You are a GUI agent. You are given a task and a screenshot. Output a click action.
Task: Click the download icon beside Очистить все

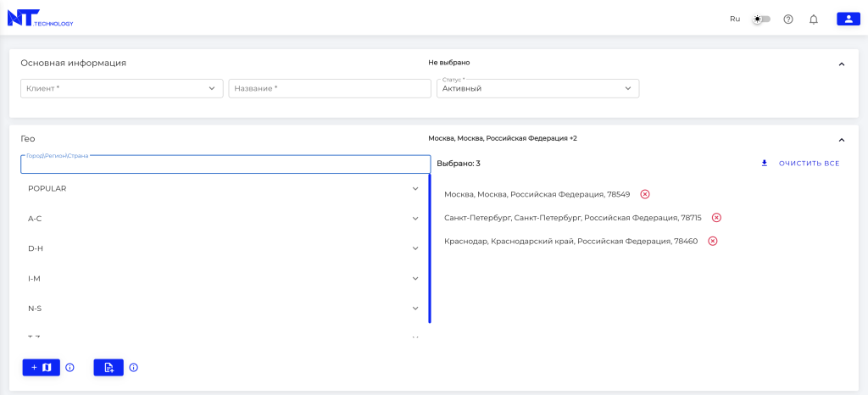[764, 163]
